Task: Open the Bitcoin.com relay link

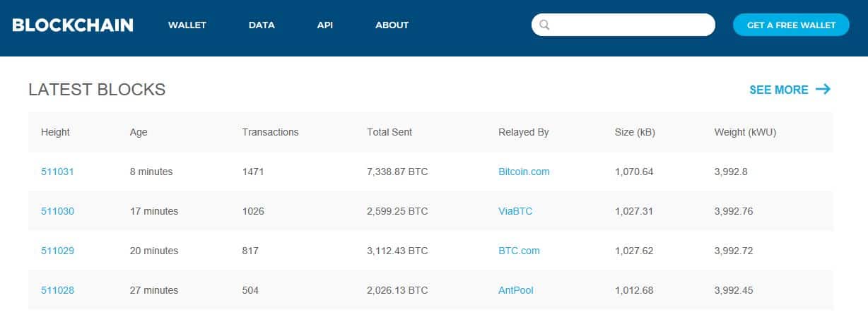Action: tap(524, 172)
